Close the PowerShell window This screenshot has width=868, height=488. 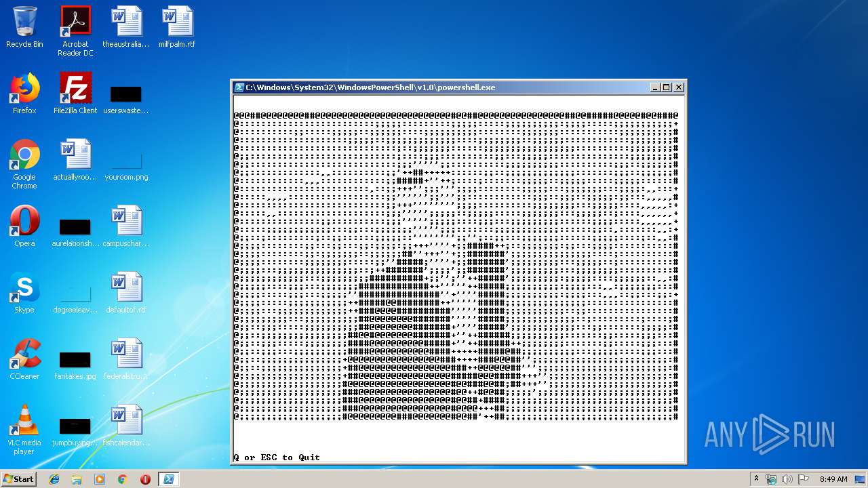pyautogui.click(x=679, y=87)
